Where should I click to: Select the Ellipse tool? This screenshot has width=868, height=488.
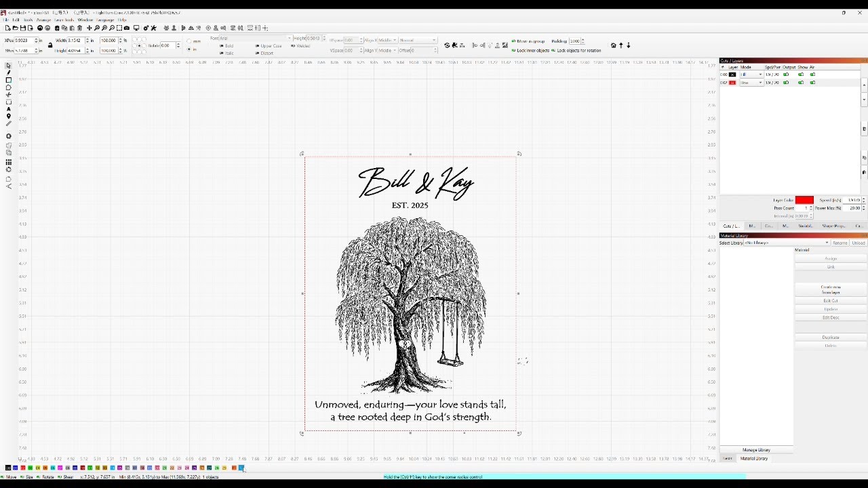(9, 87)
